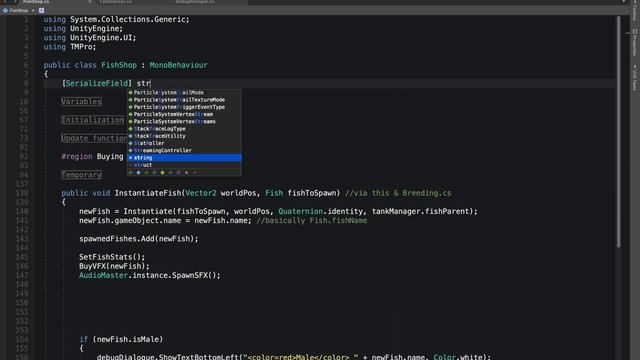Open the Properties side panel tab
The height and width of the screenshot is (360, 640).
(635, 42)
